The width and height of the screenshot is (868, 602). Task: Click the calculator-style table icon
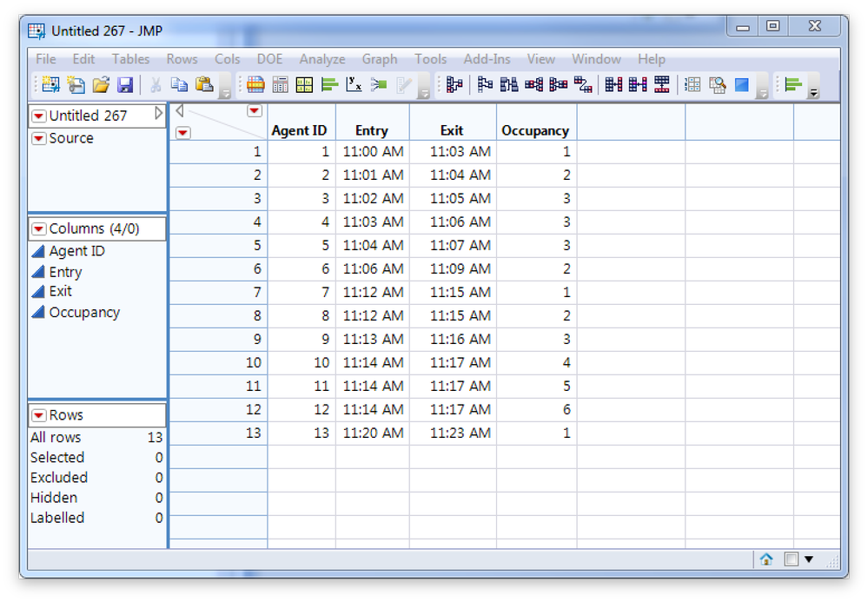point(280,84)
